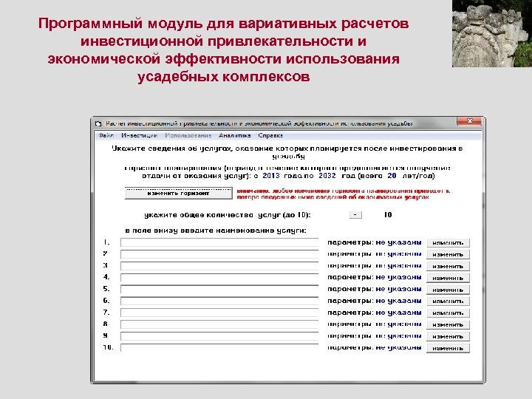The height and width of the screenshot is (399, 532).
Task: Open the Использование menu
Action: tap(188, 135)
